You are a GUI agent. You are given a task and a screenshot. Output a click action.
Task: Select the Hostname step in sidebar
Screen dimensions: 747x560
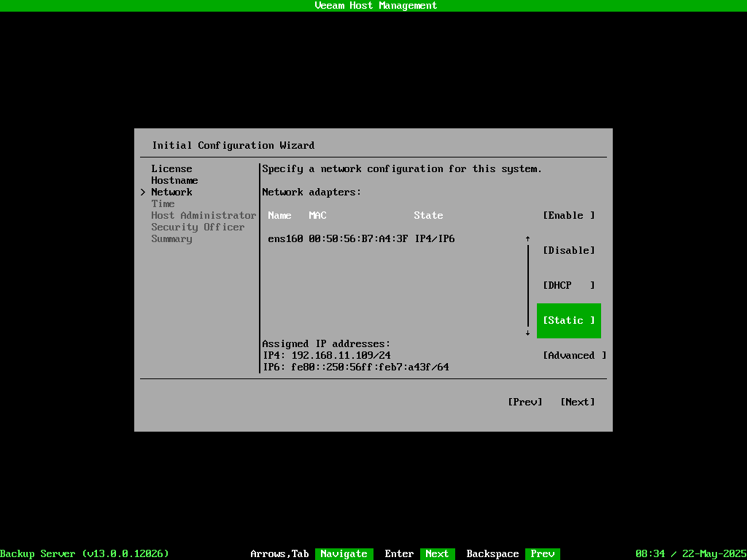pyautogui.click(x=174, y=181)
